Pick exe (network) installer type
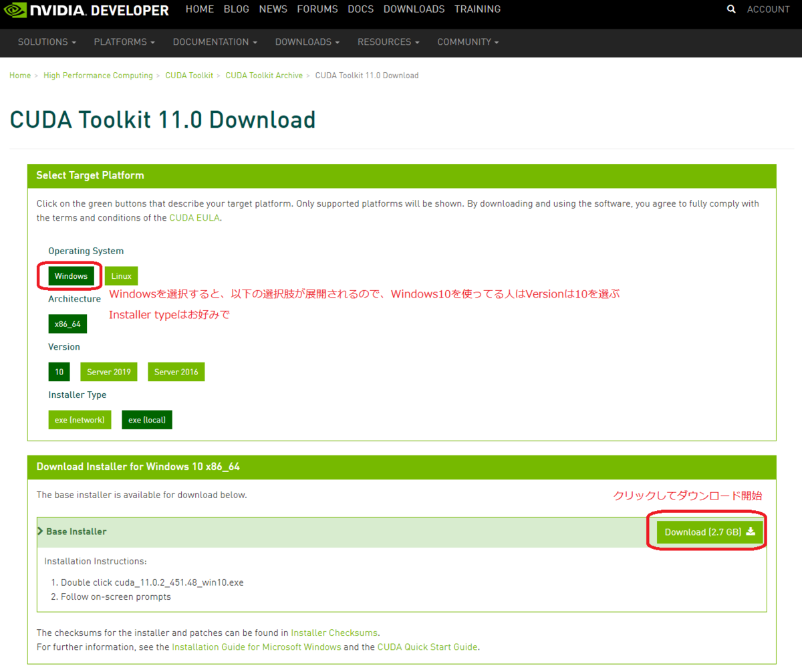The width and height of the screenshot is (802, 672). click(x=80, y=420)
